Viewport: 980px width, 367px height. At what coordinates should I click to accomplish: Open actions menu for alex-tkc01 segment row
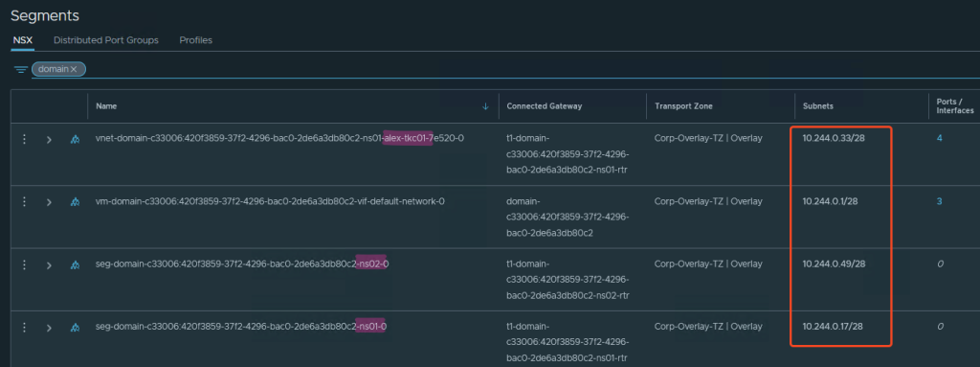click(x=24, y=139)
